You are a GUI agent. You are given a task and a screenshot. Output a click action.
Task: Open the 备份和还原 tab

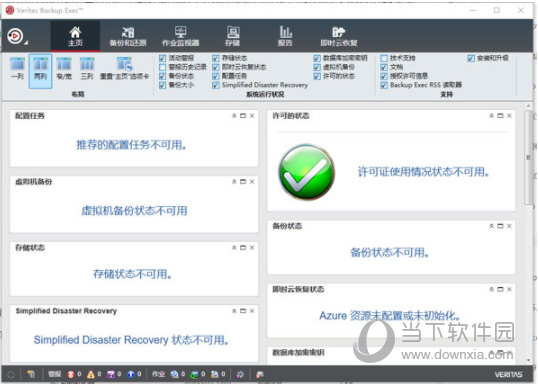tap(128, 36)
